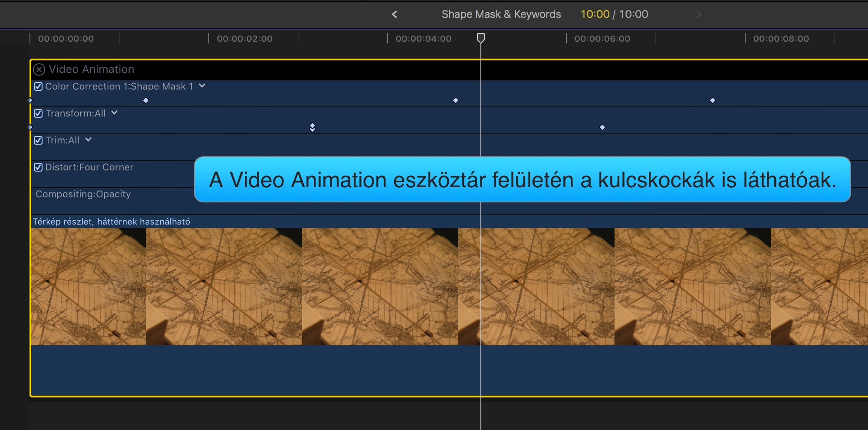Image resolution: width=868 pixels, height=430 pixels.
Task: Click the playhead handle in the ruler
Action: pyautogui.click(x=481, y=38)
